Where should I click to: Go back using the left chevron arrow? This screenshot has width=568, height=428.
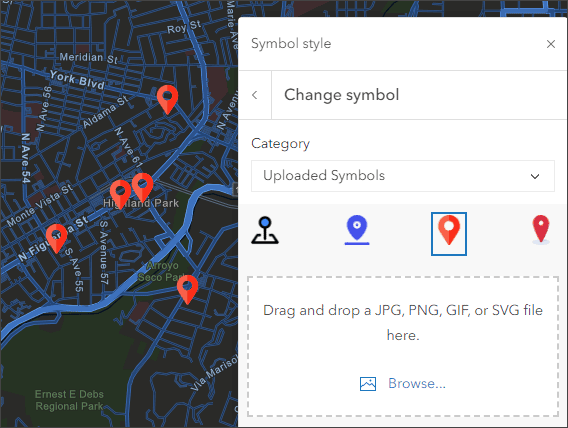coord(255,95)
